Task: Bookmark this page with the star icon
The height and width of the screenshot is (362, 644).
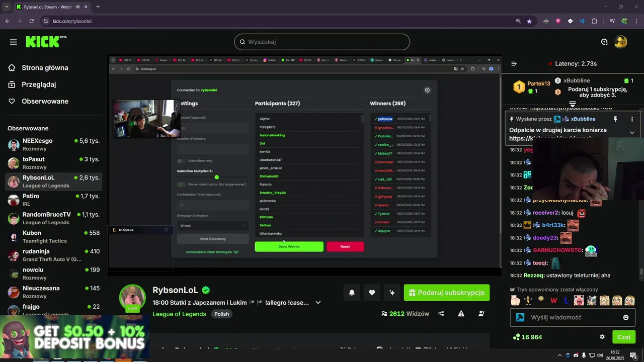Action: (x=529, y=21)
